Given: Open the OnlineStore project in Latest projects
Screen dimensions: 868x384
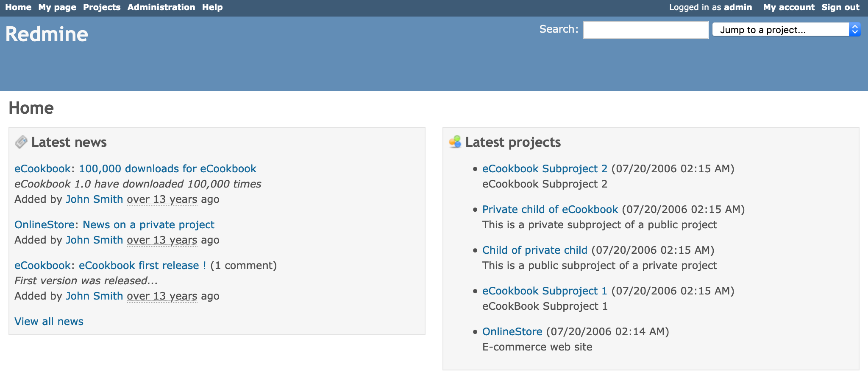Looking at the screenshot, I should coord(512,331).
